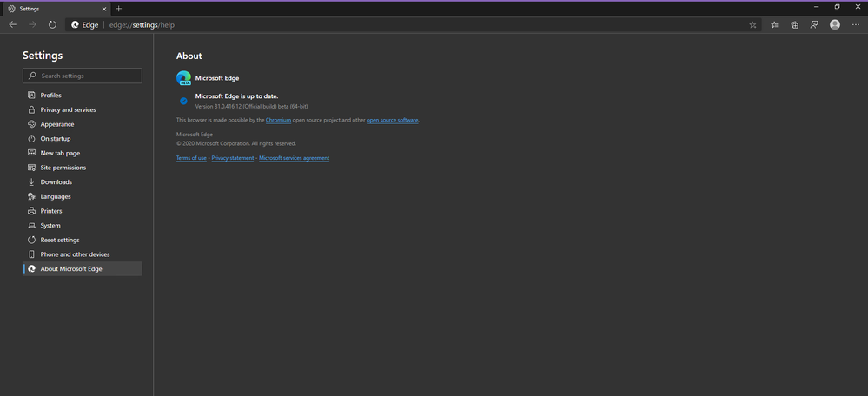
Task: Open the profile avatar menu
Action: pyautogui.click(x=835, y=25)
